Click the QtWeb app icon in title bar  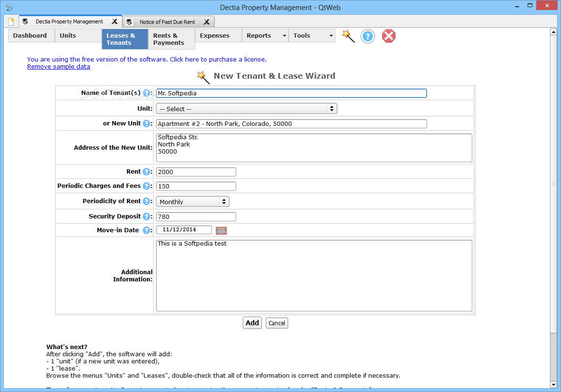[x=9, y=7]
